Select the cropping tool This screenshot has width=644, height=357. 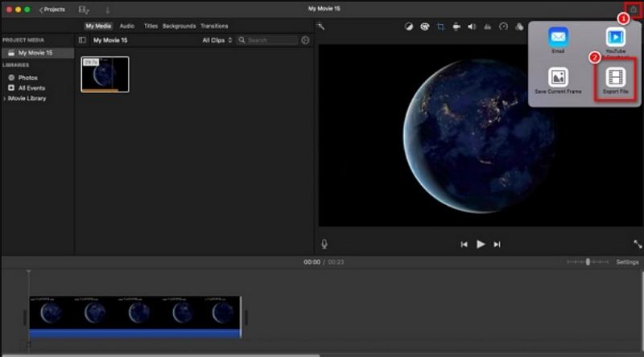[x=440, y=27]
